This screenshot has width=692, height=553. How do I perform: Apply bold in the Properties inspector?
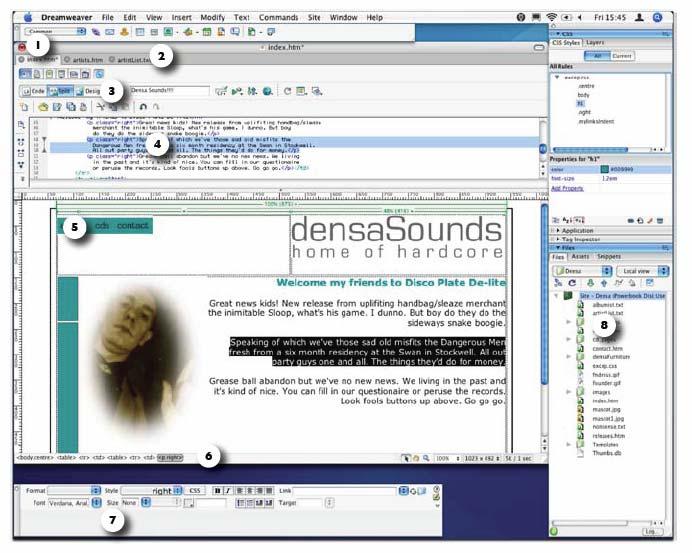coord(217,490)
